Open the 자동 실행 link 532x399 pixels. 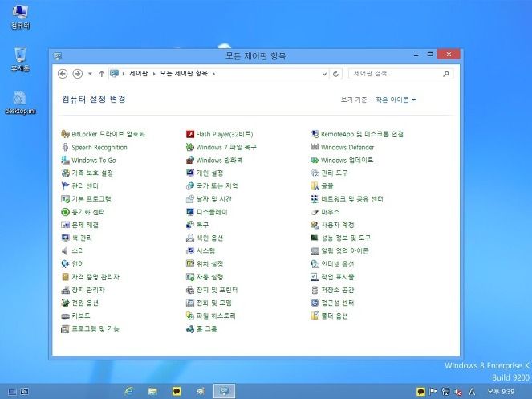tap(209, 277)
